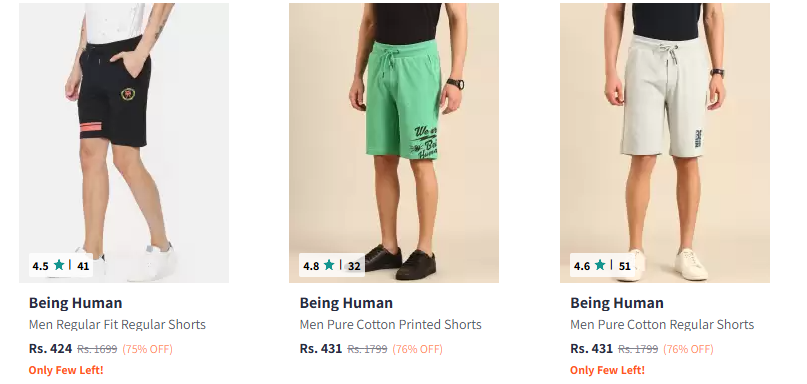Click the star icon beside the 4.6 rating

point(600,265)
